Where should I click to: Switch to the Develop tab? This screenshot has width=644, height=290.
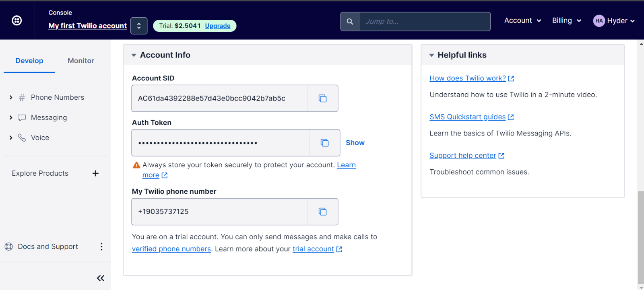(29, 61)
